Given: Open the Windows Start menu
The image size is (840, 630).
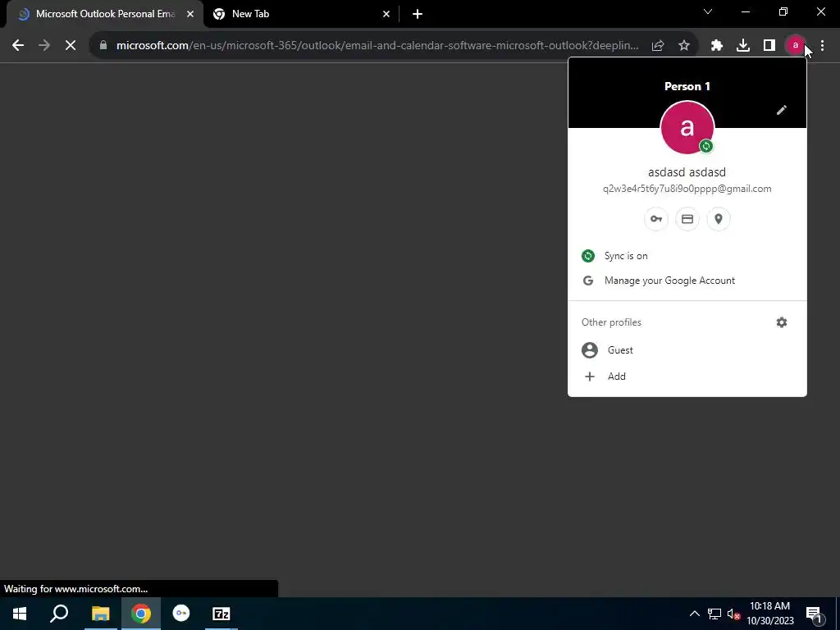Looking at the screenshot, I should pyautogui.click(x=20, y=614).
